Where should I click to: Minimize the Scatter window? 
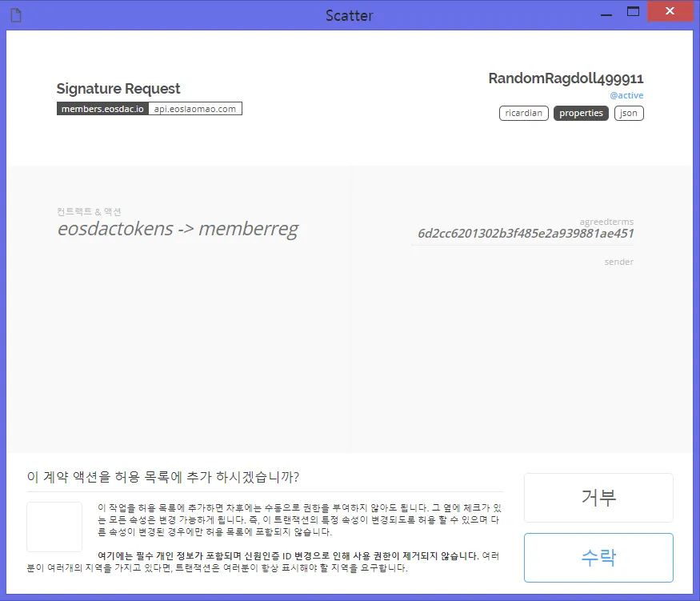606,14
